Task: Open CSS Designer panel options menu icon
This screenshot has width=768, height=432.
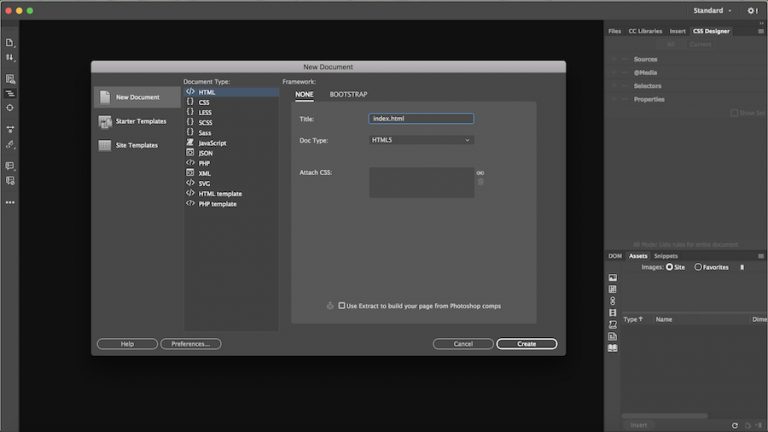Action: tap(761, 31)
